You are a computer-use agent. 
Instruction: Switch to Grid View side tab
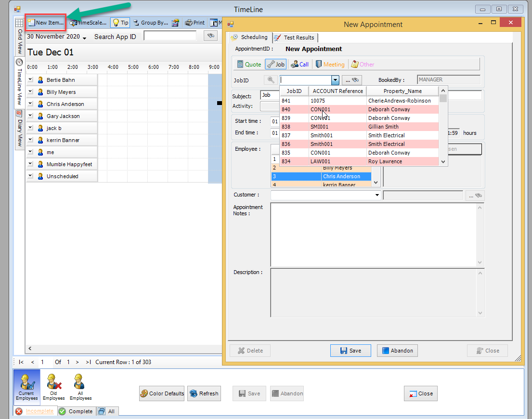pos(19,37)
